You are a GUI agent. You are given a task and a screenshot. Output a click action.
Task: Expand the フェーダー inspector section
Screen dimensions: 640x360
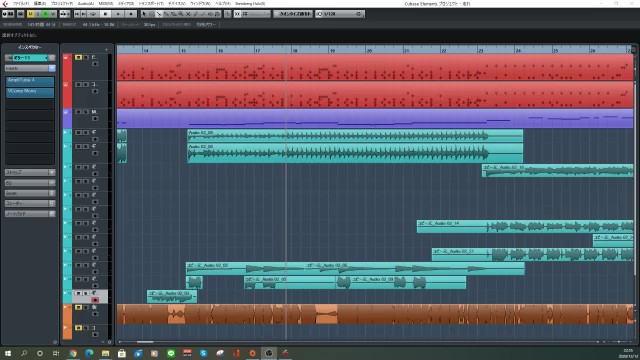point(30,203)
